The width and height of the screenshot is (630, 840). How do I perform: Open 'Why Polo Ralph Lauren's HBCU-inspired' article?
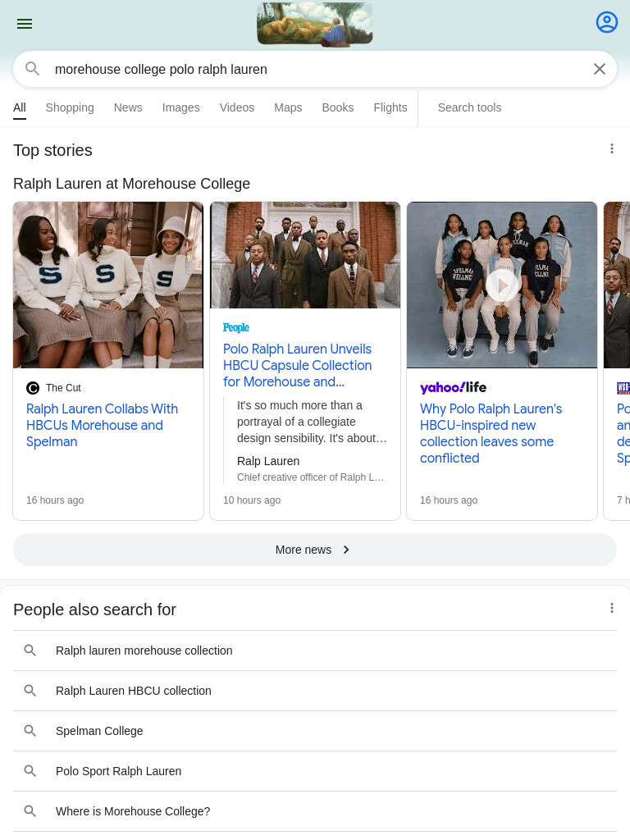pos(491,433)
